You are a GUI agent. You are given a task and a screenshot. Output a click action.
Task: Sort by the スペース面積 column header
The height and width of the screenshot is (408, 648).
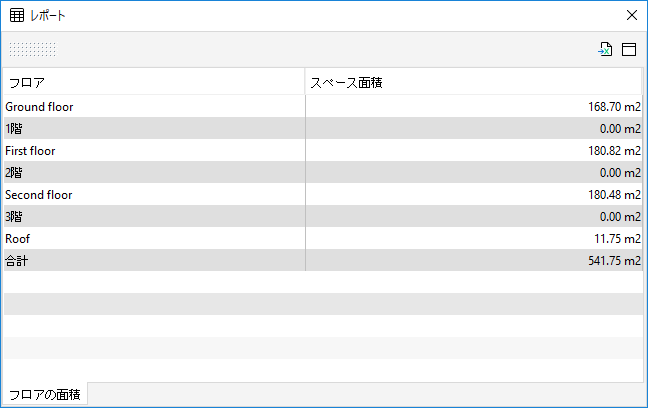click(x=473, y=82)
